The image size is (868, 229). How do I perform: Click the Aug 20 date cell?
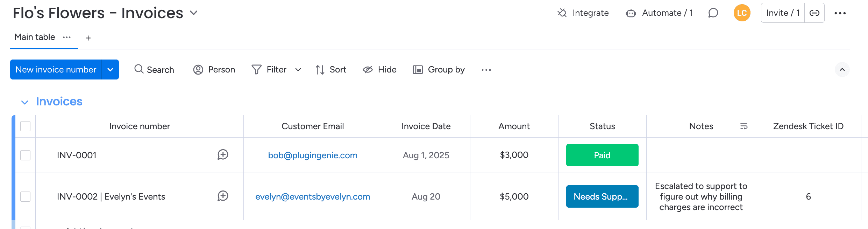point(426,196)
